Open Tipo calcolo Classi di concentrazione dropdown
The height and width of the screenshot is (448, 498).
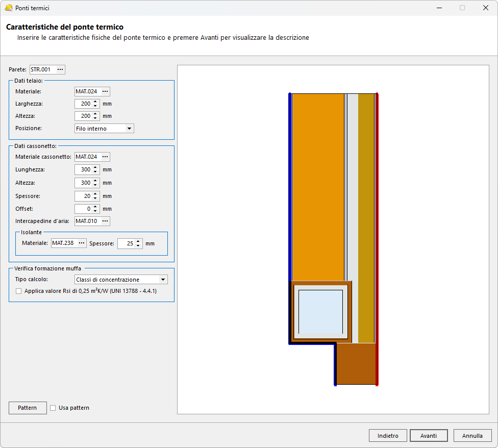click(x=163, y=280)
